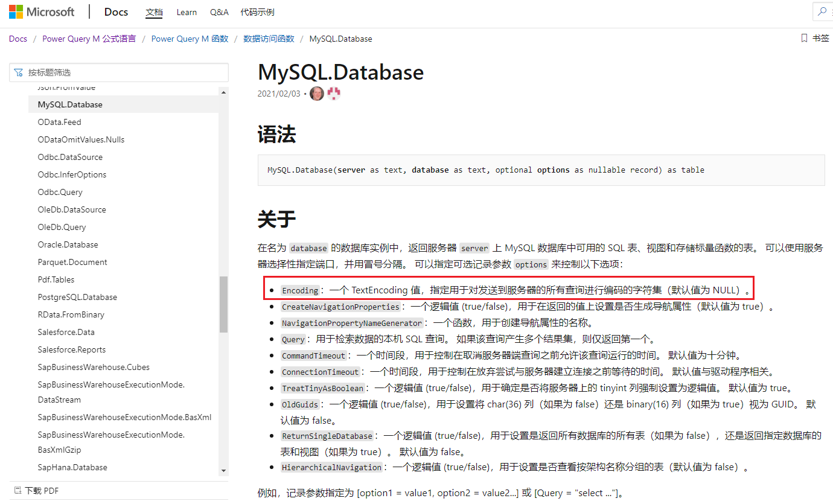The width and height of the screenshot is (833, 504).
Task: Open Salesforce.Data in sidebar
Action: (66, 332)
